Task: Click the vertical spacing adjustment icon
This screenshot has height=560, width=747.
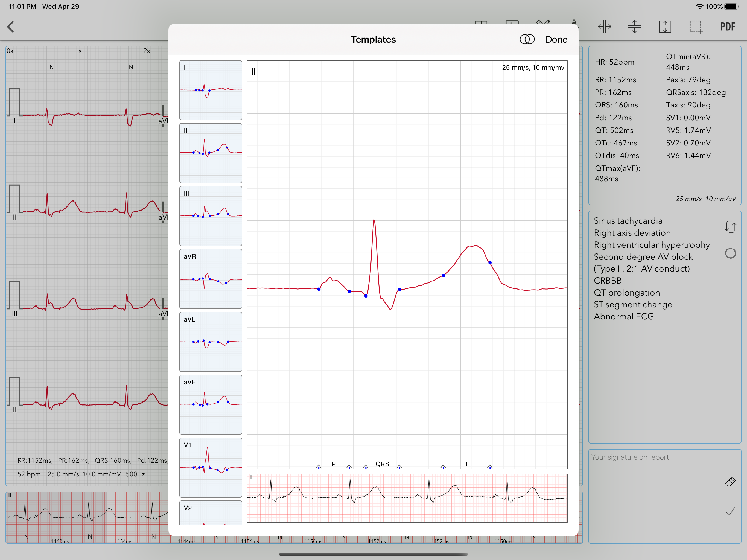Action: click(634, 27)
